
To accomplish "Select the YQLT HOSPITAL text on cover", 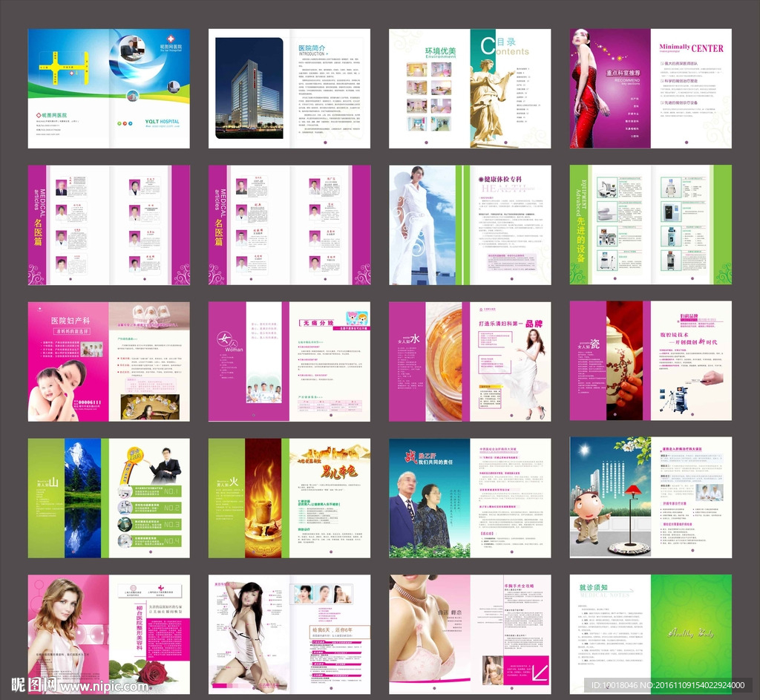I will pyautogui.click(x=162, y=122).
